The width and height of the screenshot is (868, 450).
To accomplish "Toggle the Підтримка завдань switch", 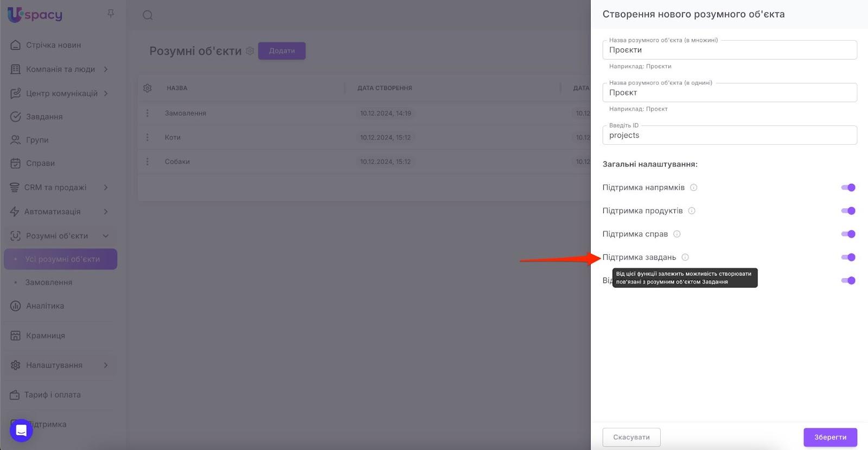I will pyautogui.click(x=848, y=258).
